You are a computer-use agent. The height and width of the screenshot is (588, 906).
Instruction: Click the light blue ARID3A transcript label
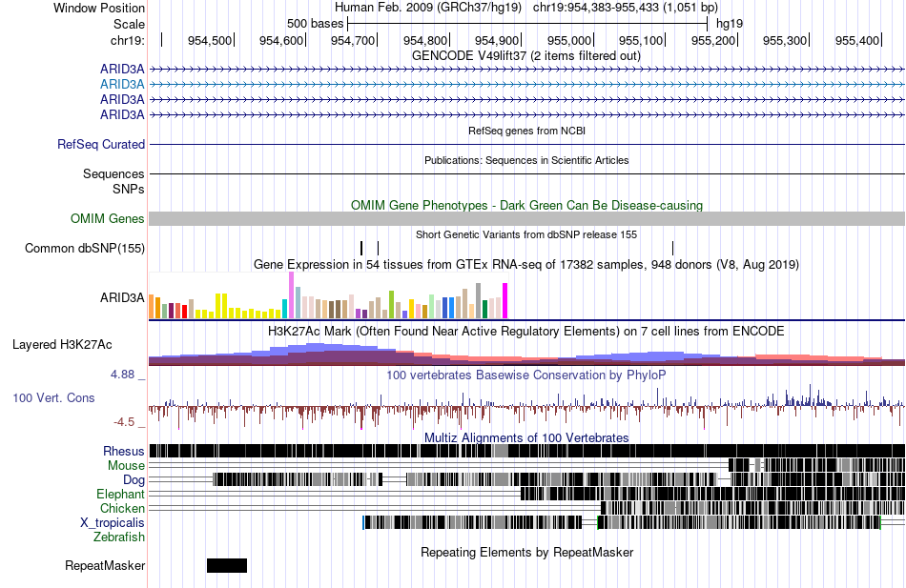[x=122, y=84]
